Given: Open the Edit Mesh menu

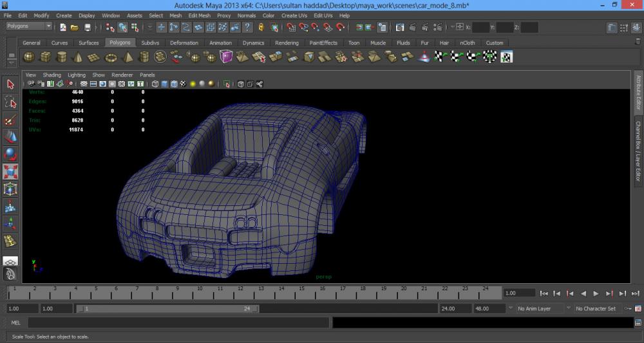Looking at the screenshot, I should pos(199,15).
